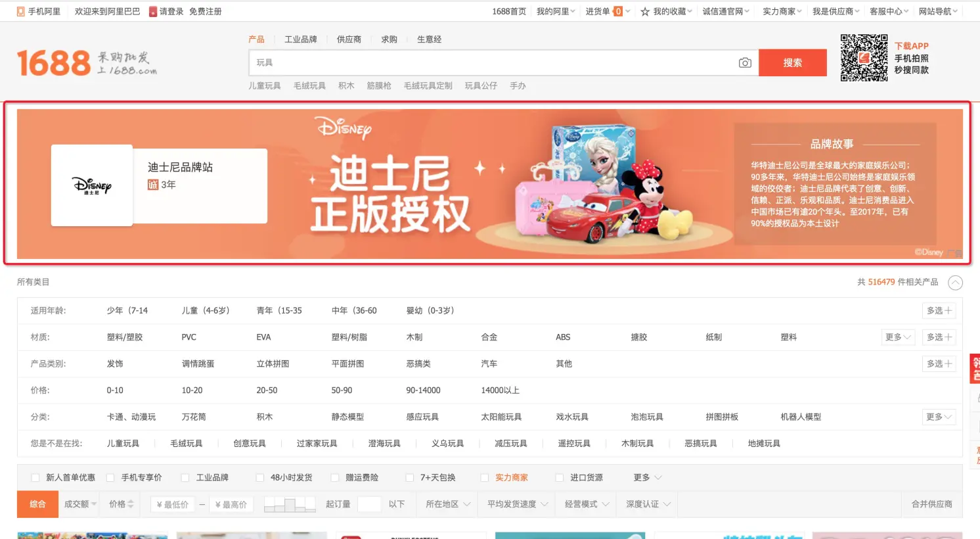Select the 0-10 price range
Screen dimensions: 980x539
[115, 390]
